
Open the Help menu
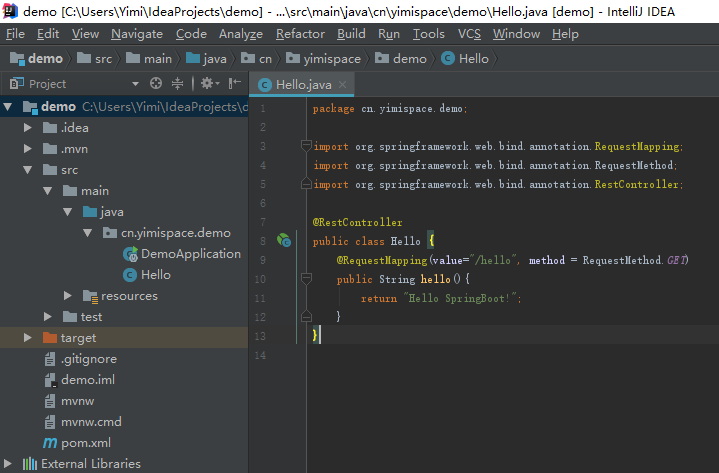[x=565, y=34]
